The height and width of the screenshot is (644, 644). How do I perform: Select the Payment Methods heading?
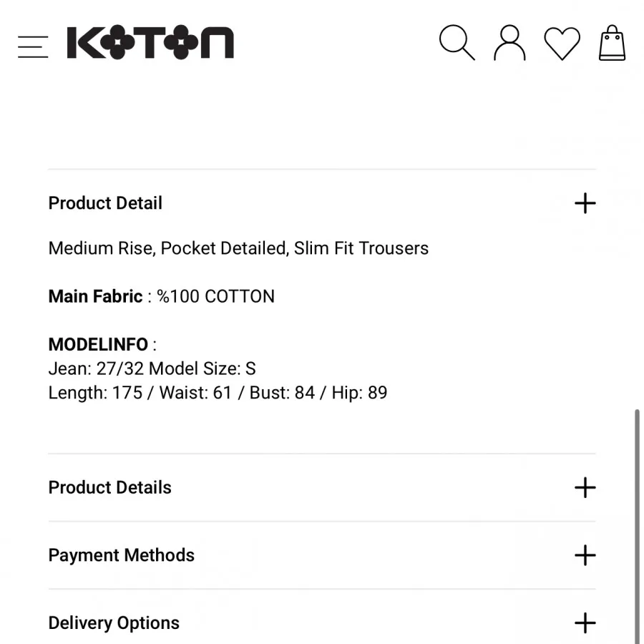122,555
